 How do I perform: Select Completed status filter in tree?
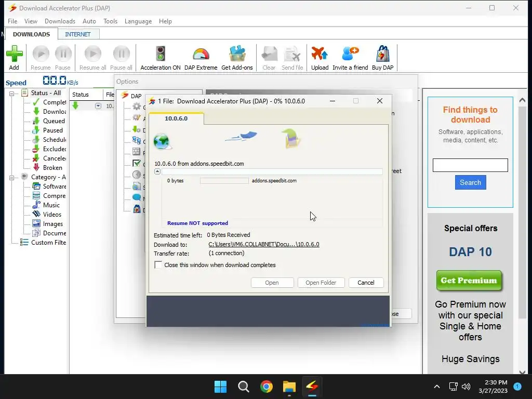click(x=49, y=102)
